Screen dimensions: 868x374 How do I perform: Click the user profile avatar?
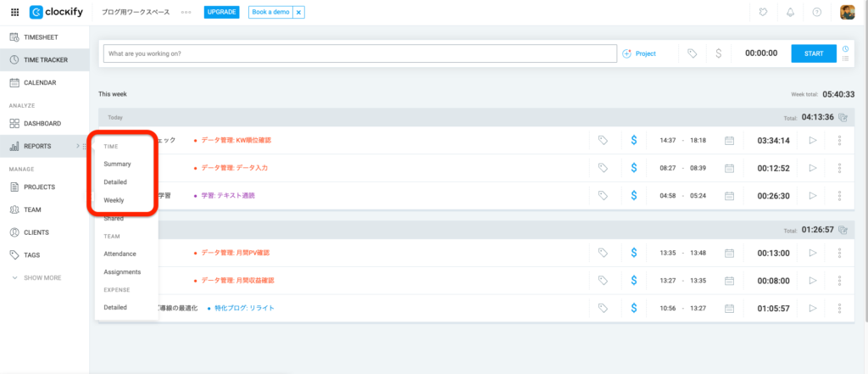(847, 12)
